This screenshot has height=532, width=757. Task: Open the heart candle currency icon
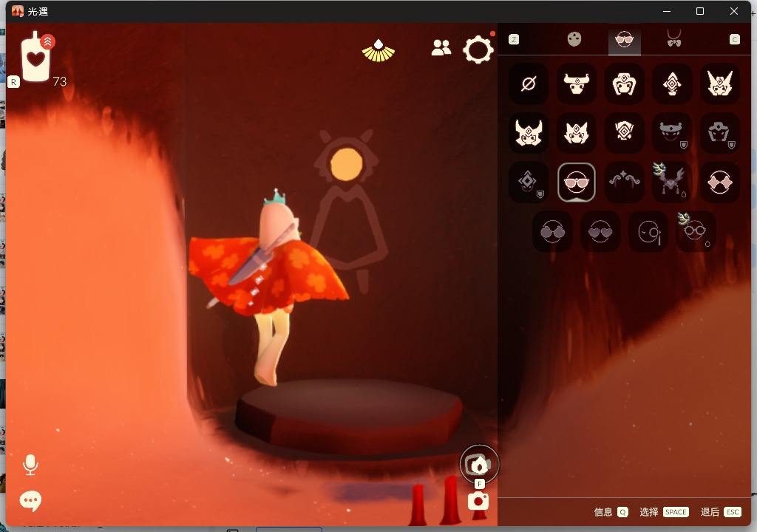(x=35, y=57)
